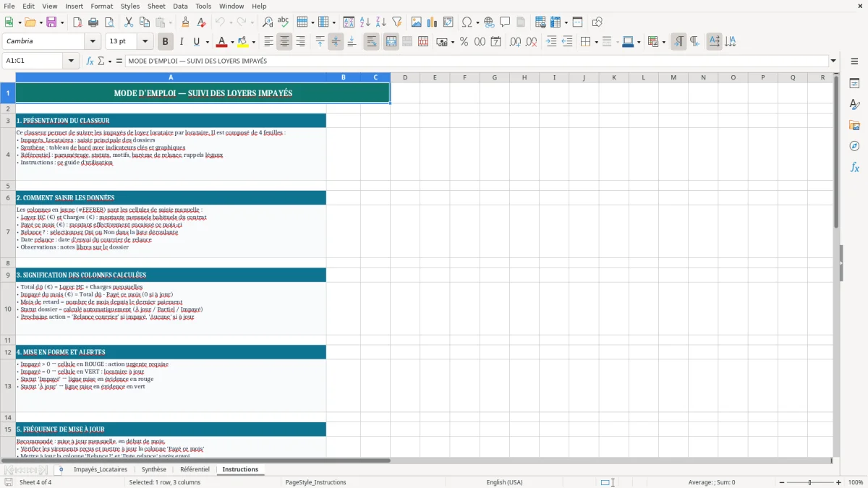Screen dimensions: 868x488
Task: Open the sidebar Styles panel
Action: tap(854, 104)
